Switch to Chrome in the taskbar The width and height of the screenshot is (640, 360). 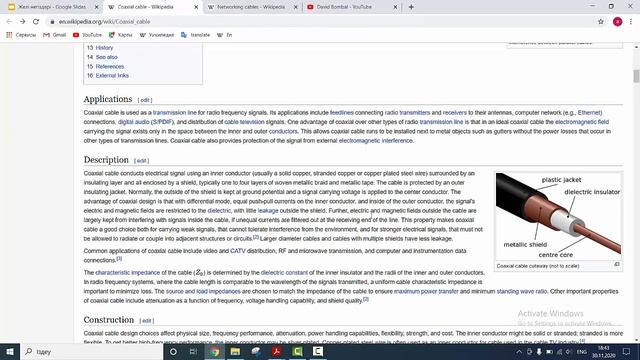point(215,351)
